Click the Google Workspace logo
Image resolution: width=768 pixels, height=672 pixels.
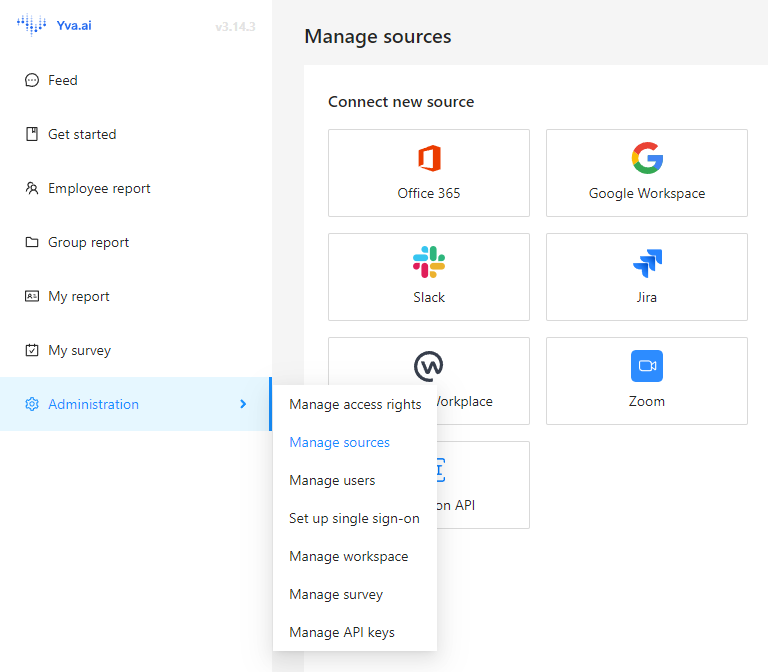(x=647, y=158)
